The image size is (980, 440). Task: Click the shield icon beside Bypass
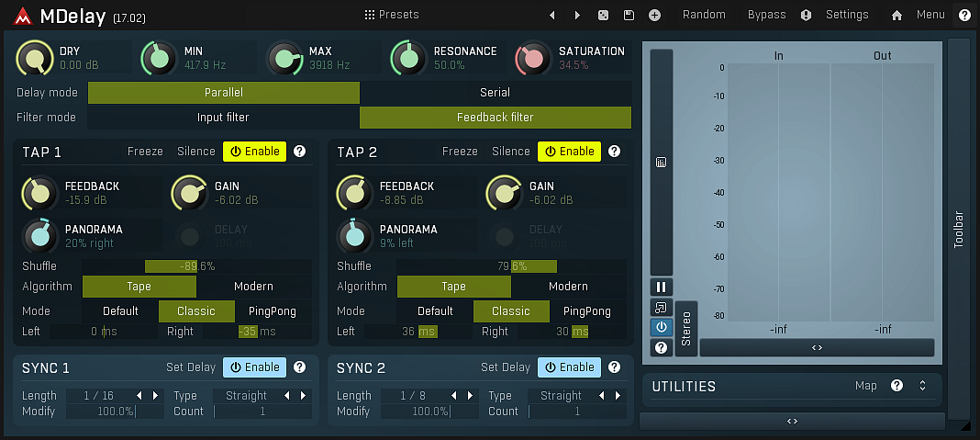coord(807,15)
